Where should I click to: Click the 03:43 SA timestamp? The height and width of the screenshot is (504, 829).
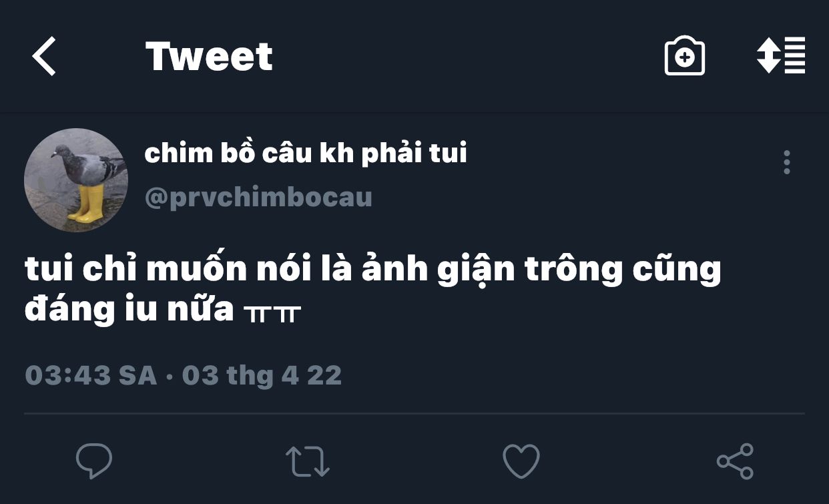91,375
